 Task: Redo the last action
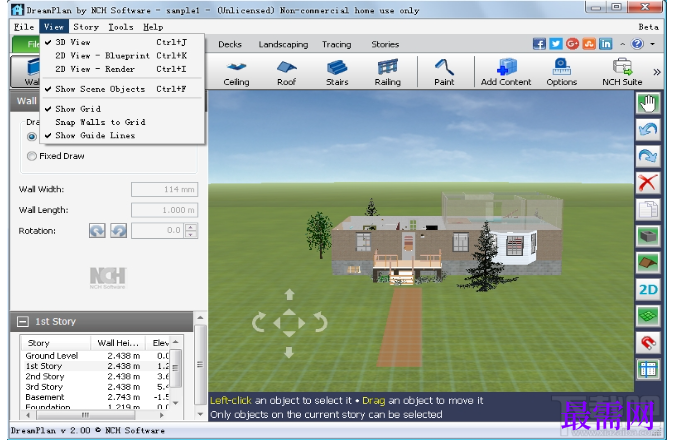pos(648,156)
